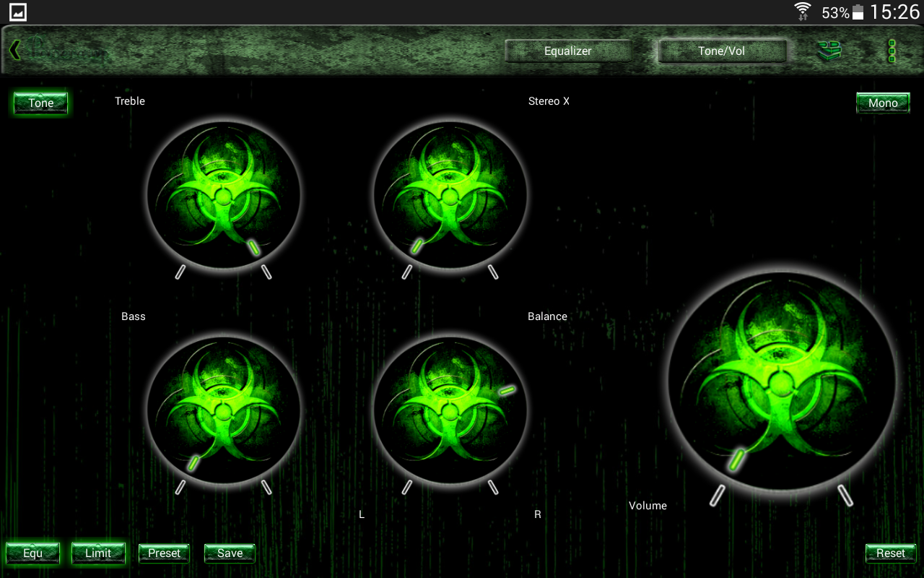Click the Treble label
The height and width of the screenshot is (578, 924).
130,101
